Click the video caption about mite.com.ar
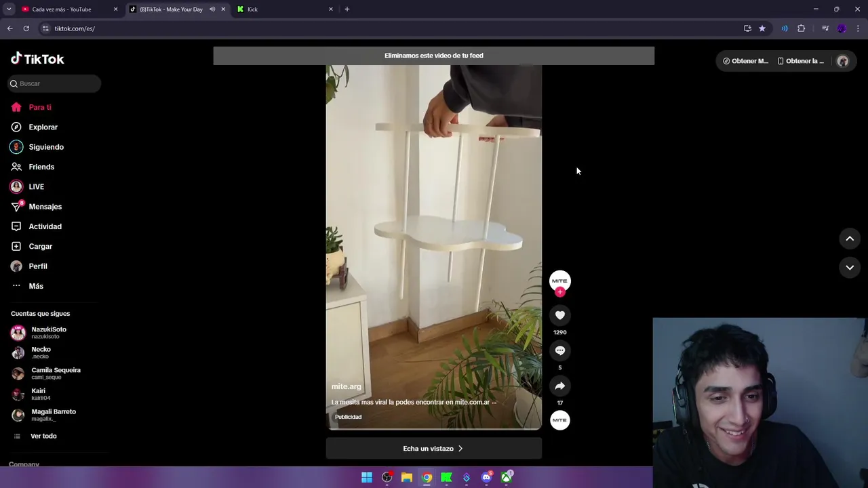 414,402
